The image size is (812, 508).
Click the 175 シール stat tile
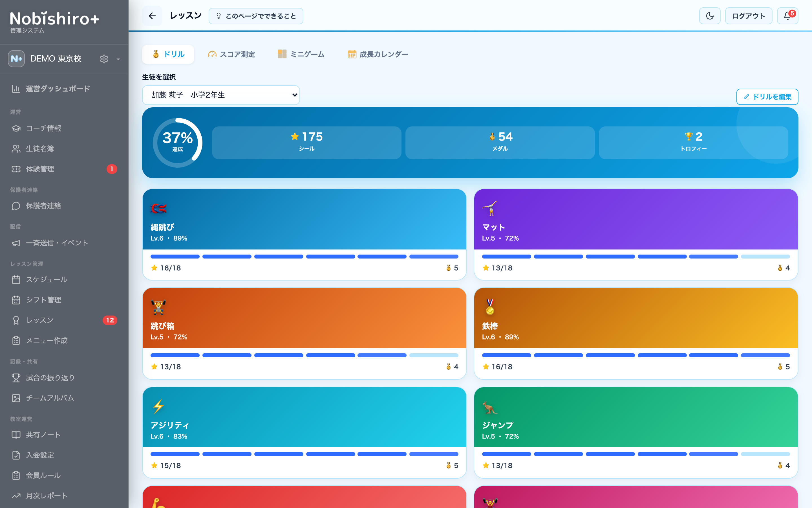306,143
